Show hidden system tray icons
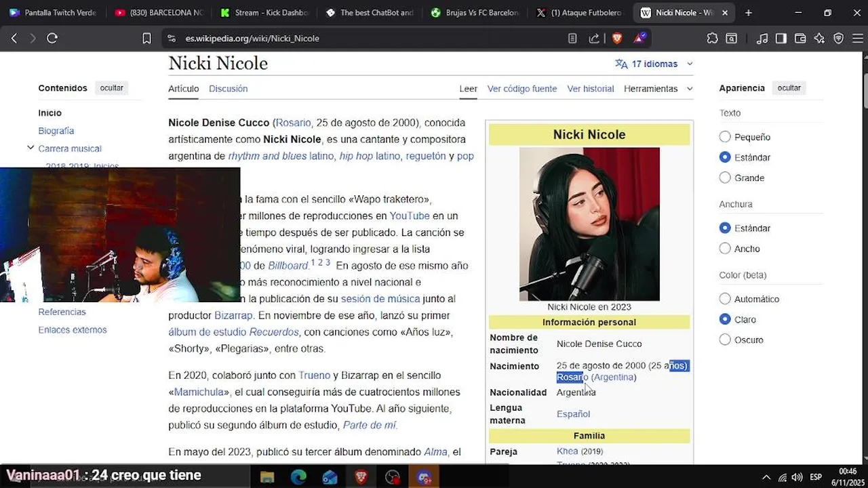Viewport: 868px width, 488px height. click(766, 477)
